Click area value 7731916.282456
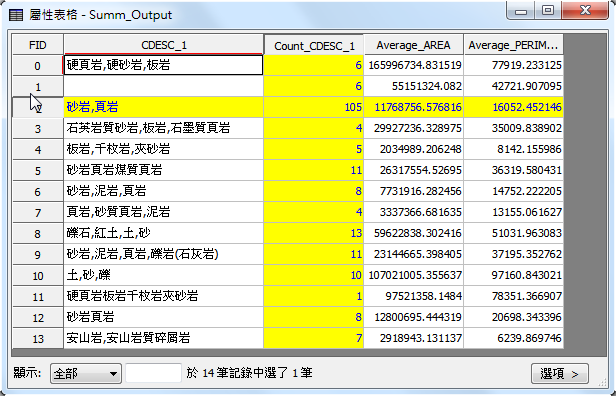616x396 pixels. pos(414,191)
